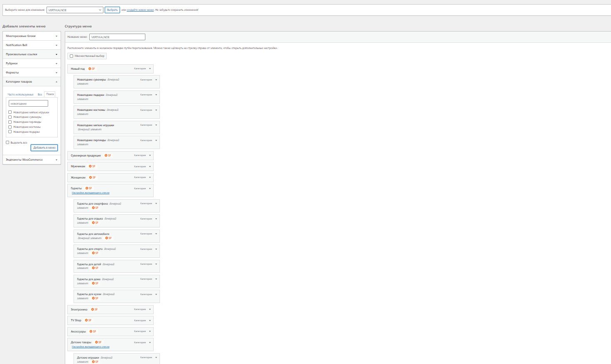611x364 pixels.
Task: Expand arrow of Детские товары menu item
Action: 150,342
